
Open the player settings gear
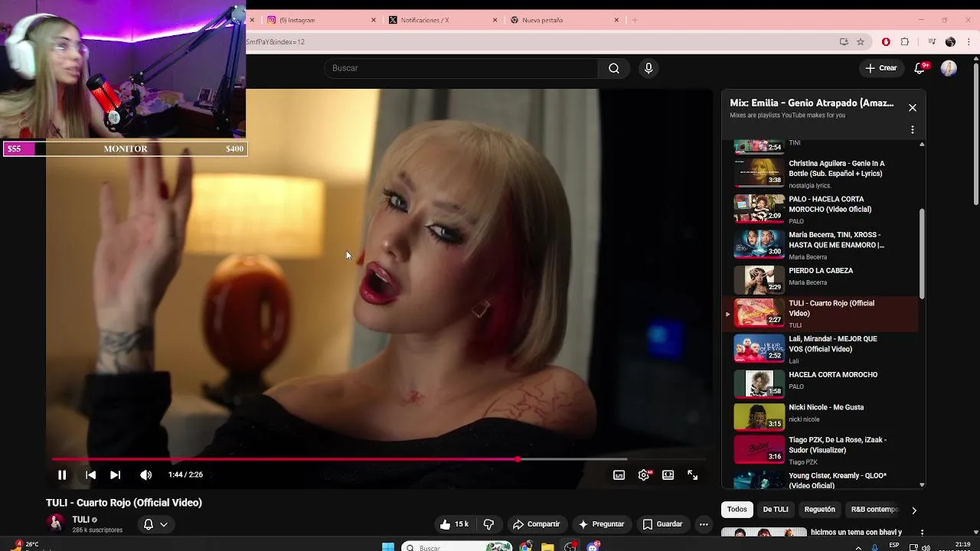[644, 474]
